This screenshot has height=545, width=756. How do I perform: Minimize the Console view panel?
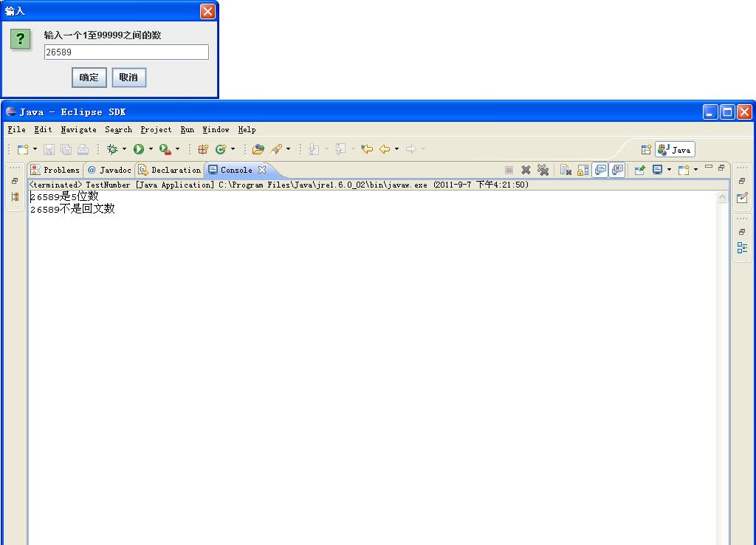click(708, 167)
